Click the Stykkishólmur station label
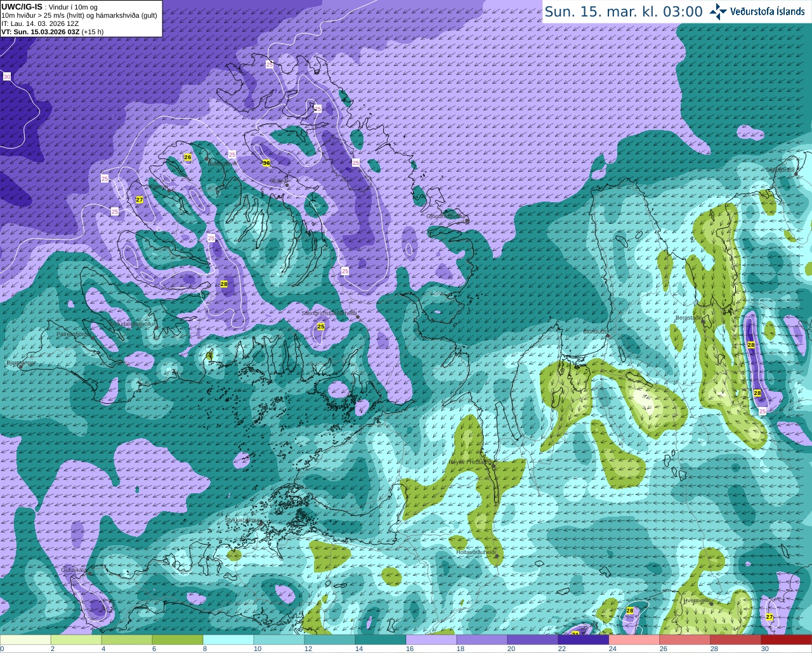812x653 pixels. click(x=242, y=520)
